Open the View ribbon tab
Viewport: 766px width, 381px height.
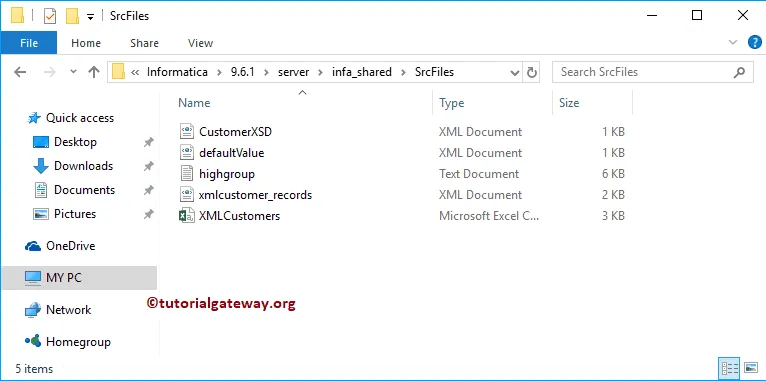[x=201, y=43]
